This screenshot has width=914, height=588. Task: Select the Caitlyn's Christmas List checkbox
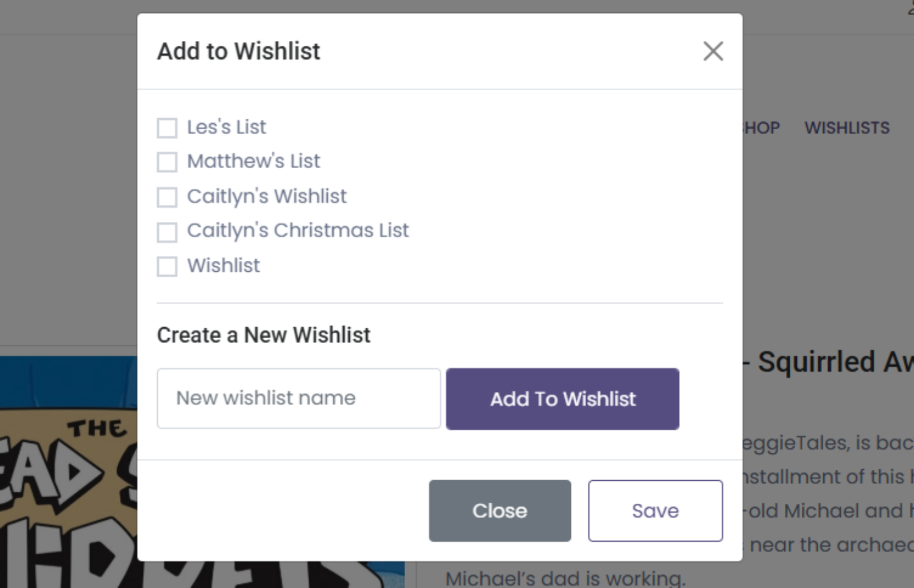pos(167,232)
